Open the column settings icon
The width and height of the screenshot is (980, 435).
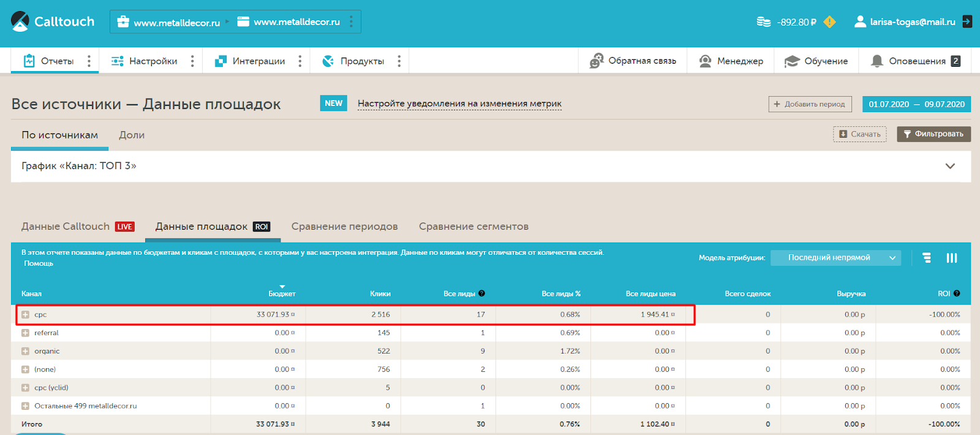[951, 258]
